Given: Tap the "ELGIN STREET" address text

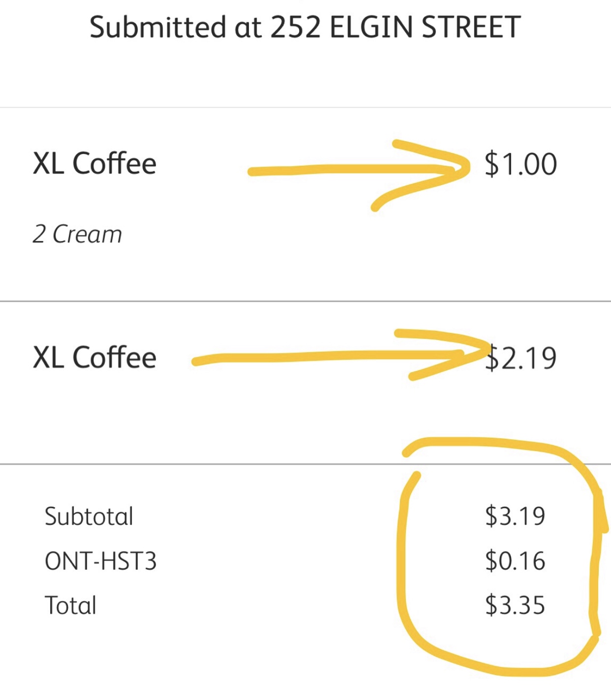Looking at the screenshot, I should (425, 27).
